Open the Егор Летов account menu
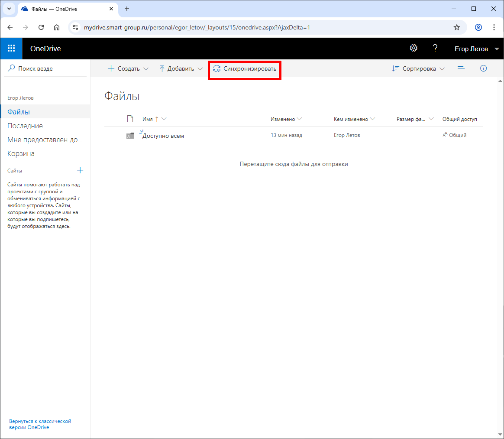This screenshot has height=439, width=504. point(476,49)
